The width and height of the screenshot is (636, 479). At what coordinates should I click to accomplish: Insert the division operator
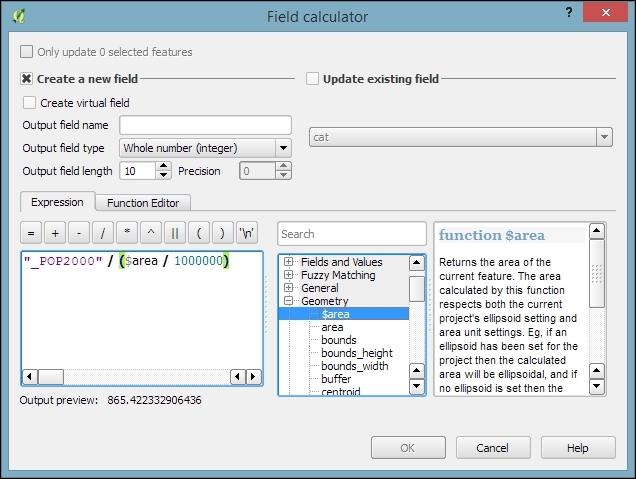click(x=103, y=233)
